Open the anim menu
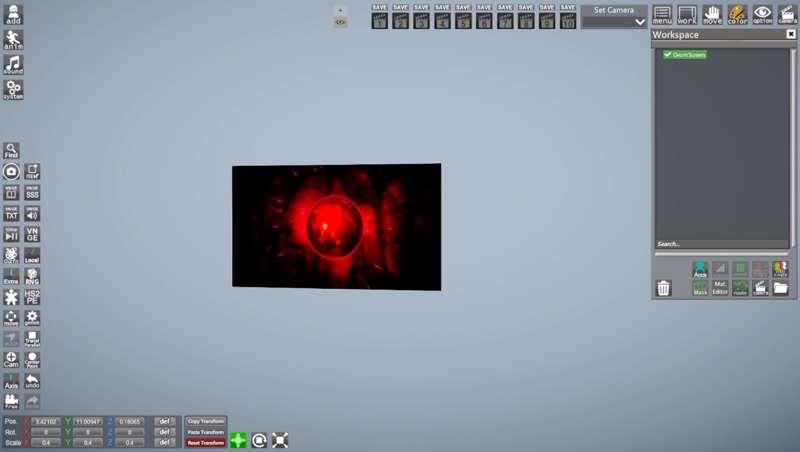The image size is (800, 452). [x=13, y=39]
